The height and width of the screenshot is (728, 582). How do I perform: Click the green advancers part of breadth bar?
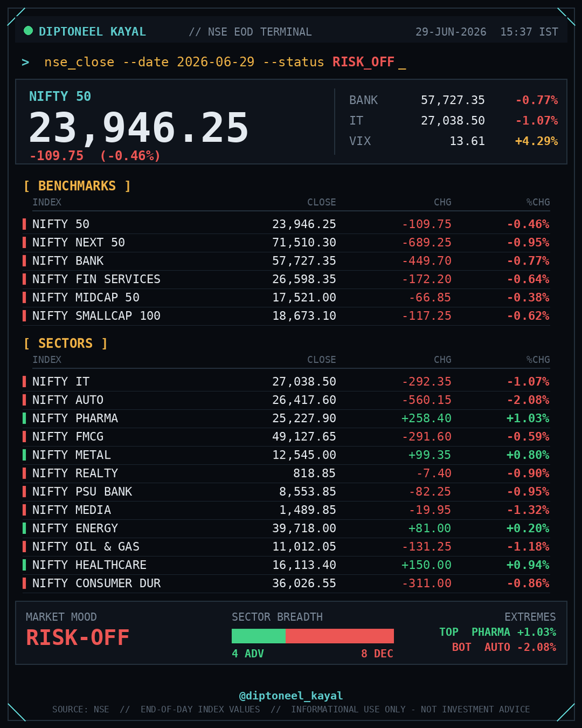[259, 636]
